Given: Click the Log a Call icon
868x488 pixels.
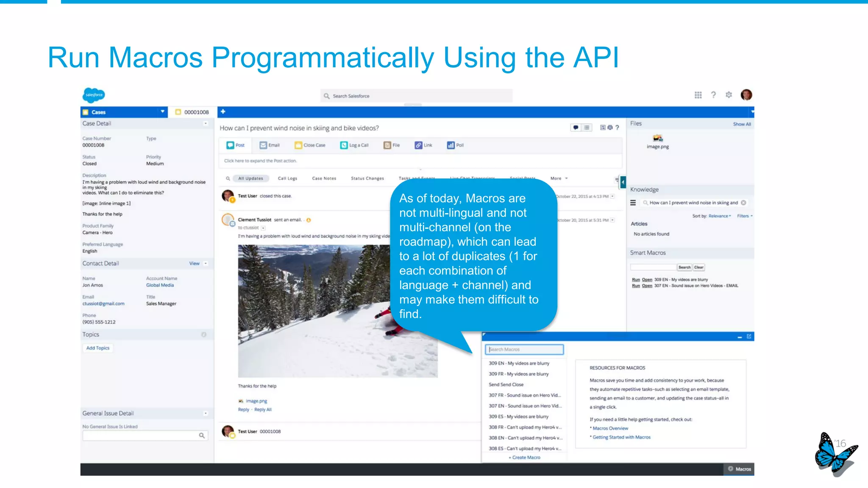Looking at the screenshot, I should click(344, 145).
